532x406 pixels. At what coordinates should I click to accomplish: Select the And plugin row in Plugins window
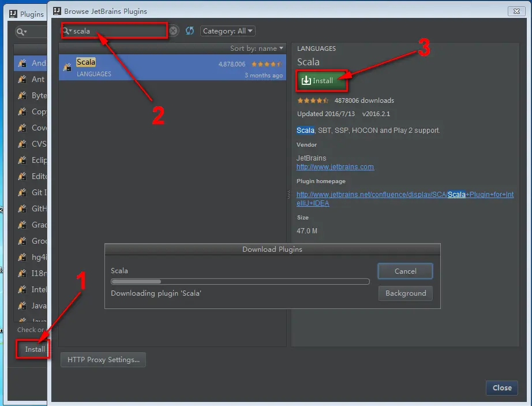click(x=31, y=63)
